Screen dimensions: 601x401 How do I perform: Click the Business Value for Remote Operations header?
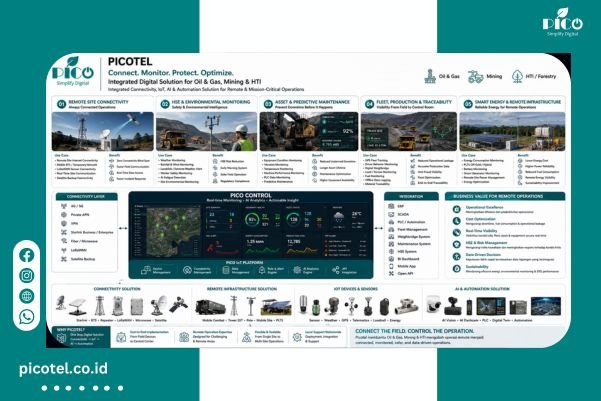pyautogui.click(x=505, y=196)
